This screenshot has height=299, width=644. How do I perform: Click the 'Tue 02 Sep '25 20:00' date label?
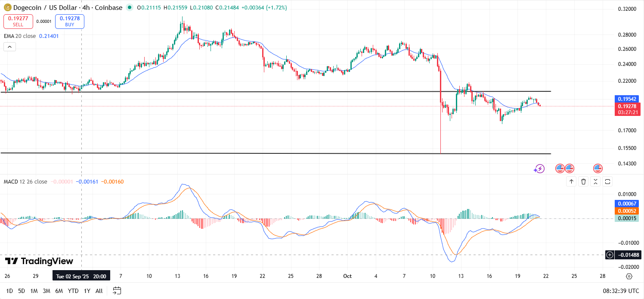coord(81,276)
